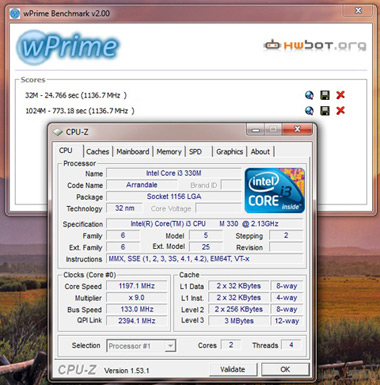This screenshot has height=385, width=380.
Task: Open the Graphics tab
Action: (x=229, y=152)
